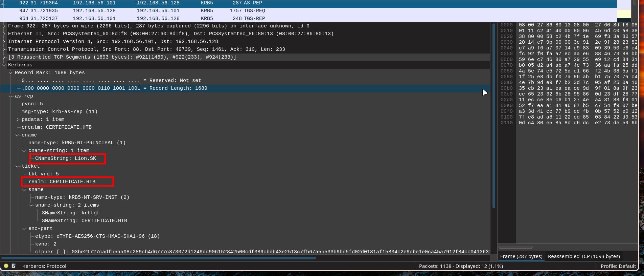Collapse the ticket subtree
Screen dimensions: 644x276
18,166
